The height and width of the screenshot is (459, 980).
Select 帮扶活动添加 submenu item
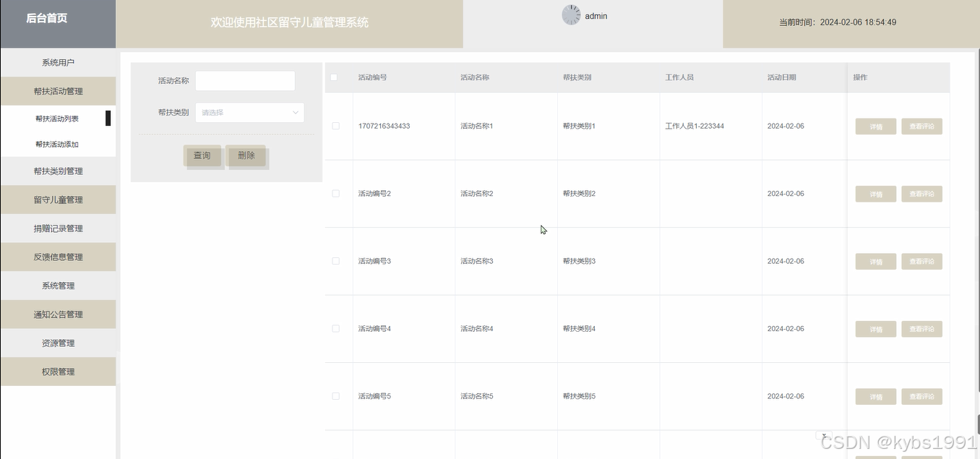[x=57, y=144]
